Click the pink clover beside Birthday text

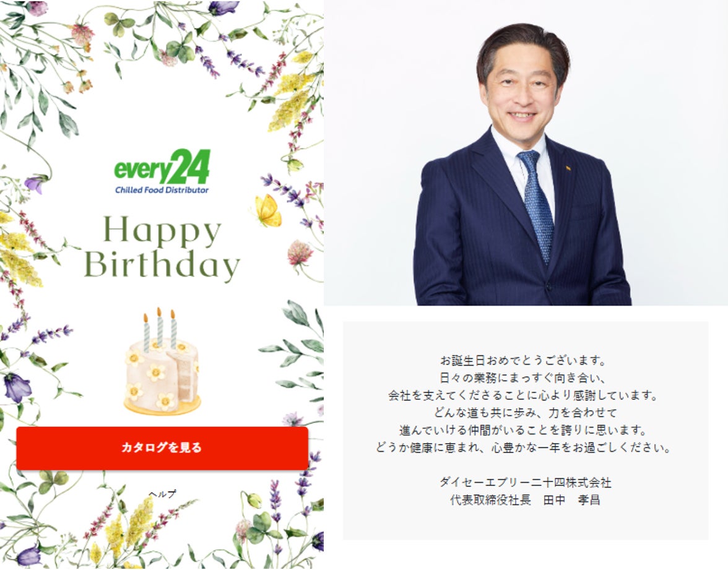300,253
